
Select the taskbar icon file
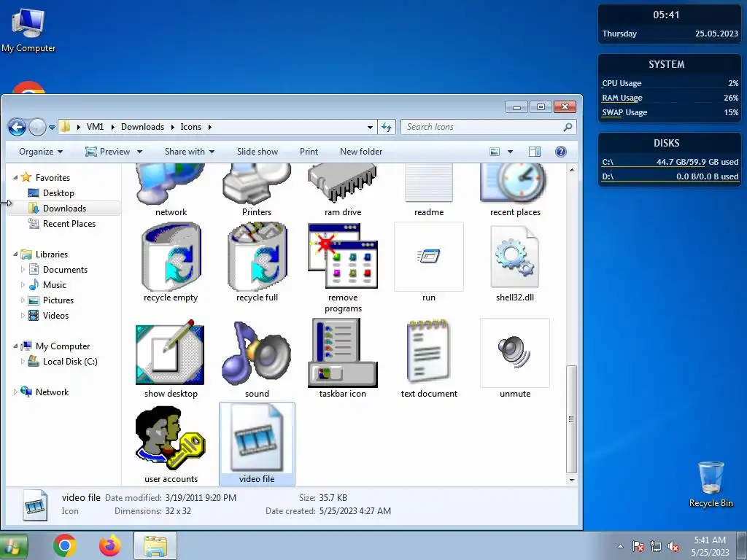343,358
